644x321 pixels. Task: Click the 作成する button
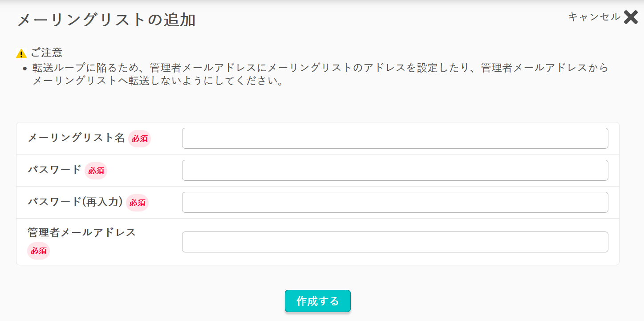318,301
